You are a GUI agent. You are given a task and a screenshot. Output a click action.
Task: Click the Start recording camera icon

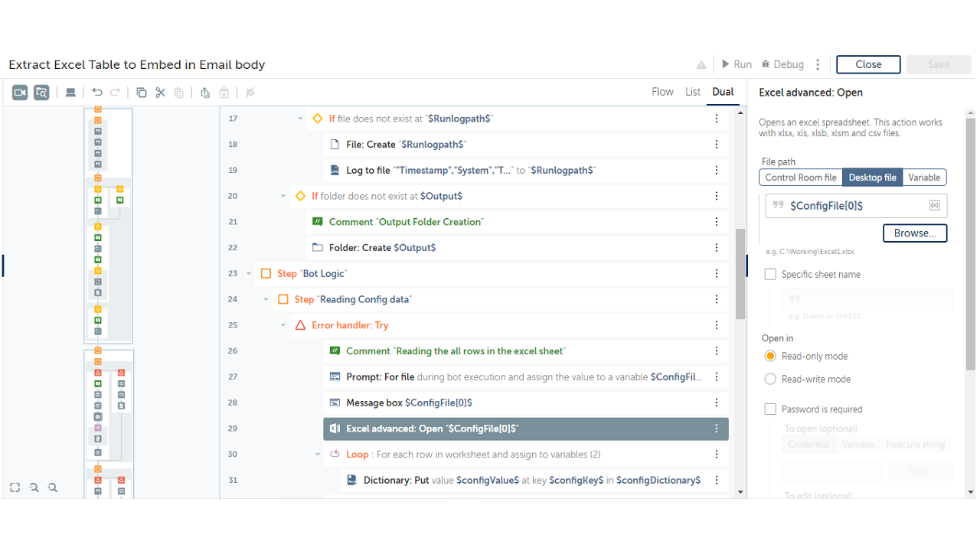[20, 93]
